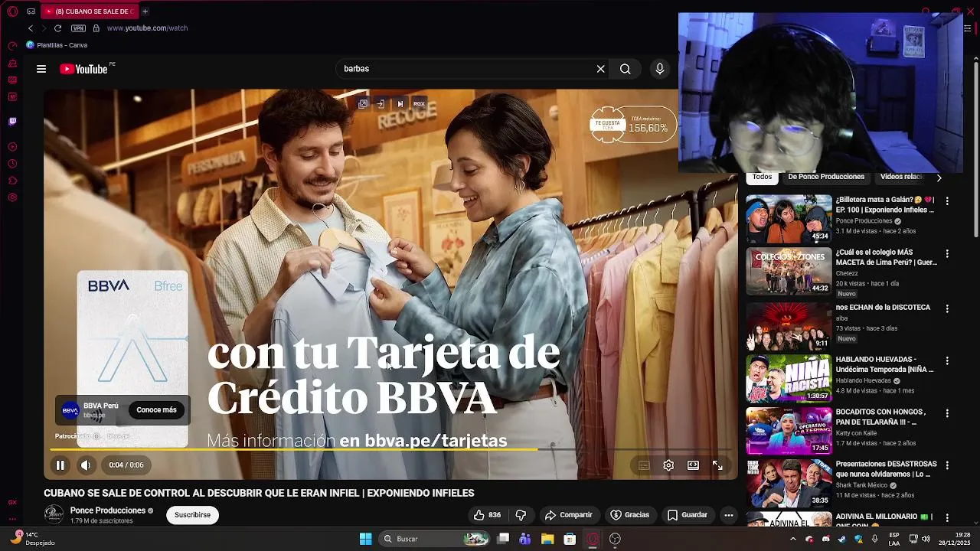The image size is (980, 551).
Task: Open options for nos ECHAN de la DISCOTECA
Action: coord(947,309)
